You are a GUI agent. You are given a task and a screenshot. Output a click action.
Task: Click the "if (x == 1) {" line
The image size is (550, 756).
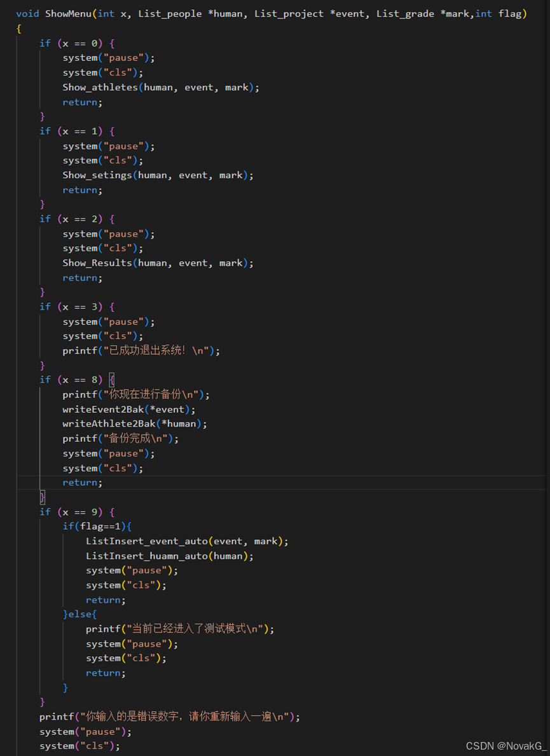coord(77,131)
